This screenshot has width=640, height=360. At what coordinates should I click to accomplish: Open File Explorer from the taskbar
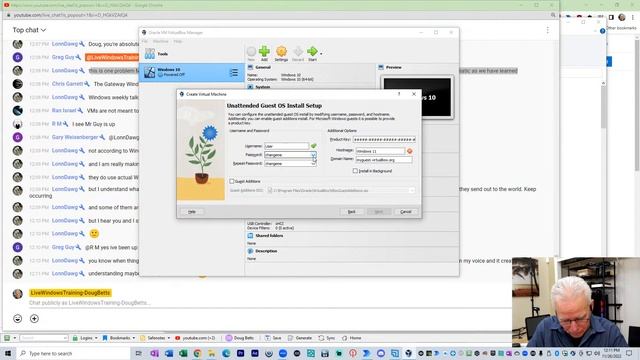[211, 353]
